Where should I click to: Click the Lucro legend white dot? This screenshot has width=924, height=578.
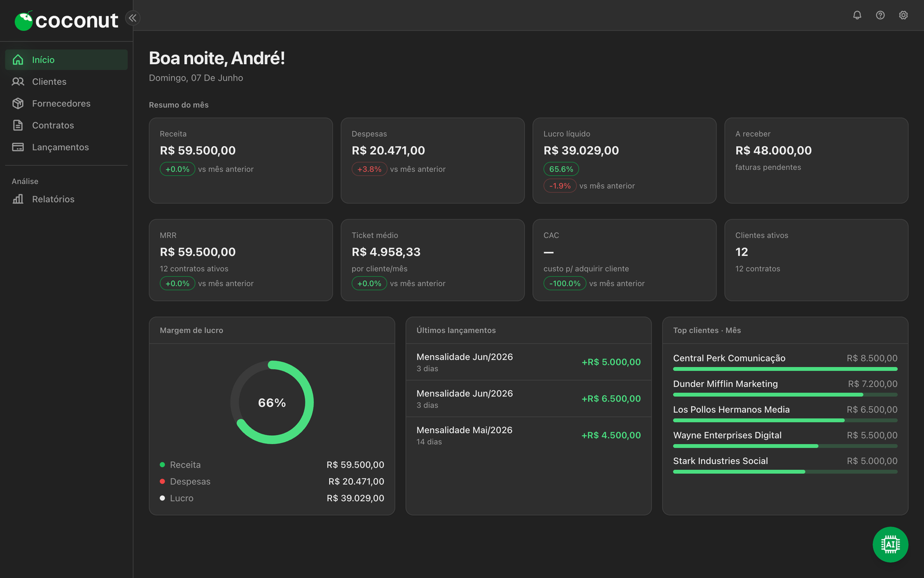point(162,498)
